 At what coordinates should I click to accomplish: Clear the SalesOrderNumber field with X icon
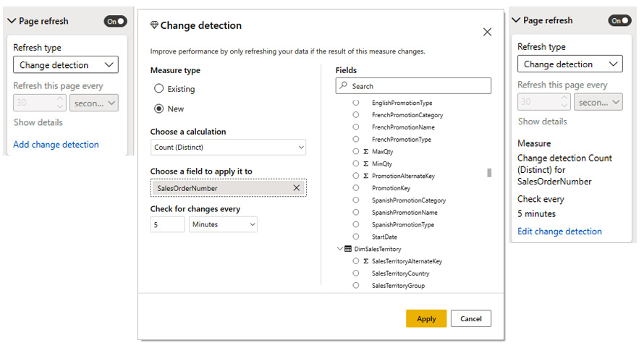point(296,188)
